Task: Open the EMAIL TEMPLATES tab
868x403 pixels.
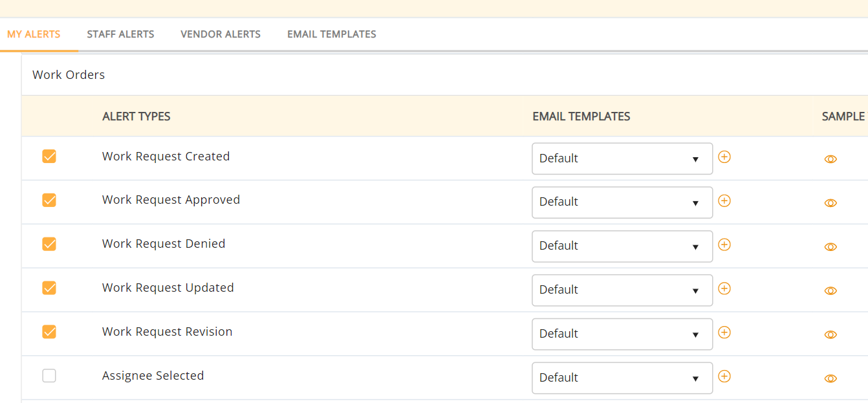Action: pyautogui.click(x=331, y=34)
